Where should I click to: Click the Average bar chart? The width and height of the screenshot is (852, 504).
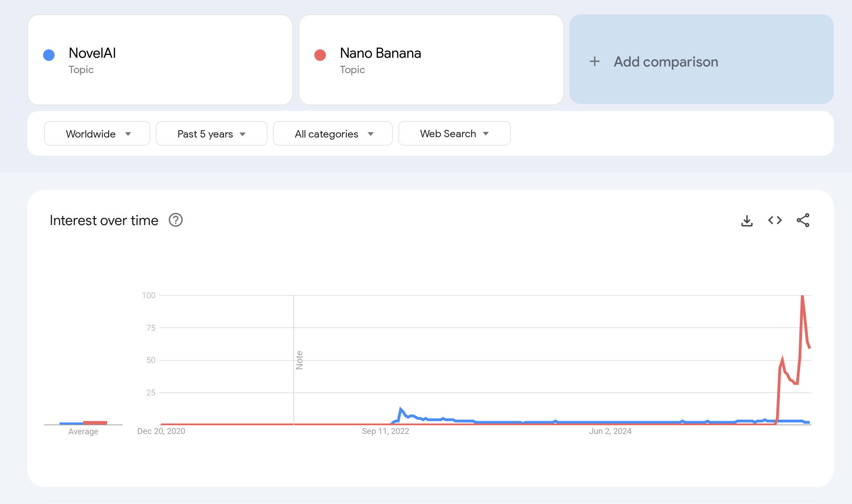(x=83, y=423)
